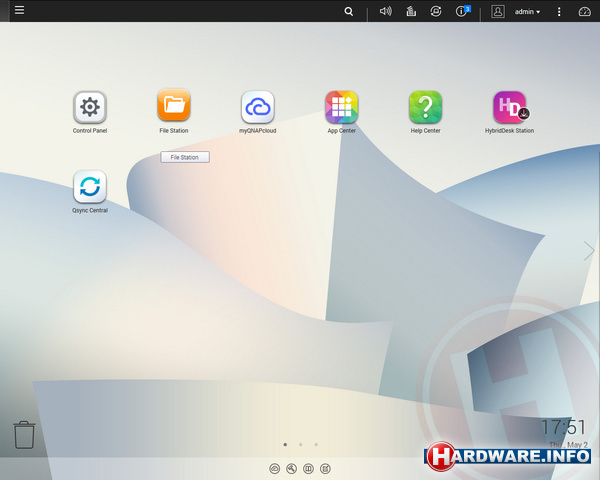Open the Control Panel app
This screenshot has width=600, height=480.
89,107
